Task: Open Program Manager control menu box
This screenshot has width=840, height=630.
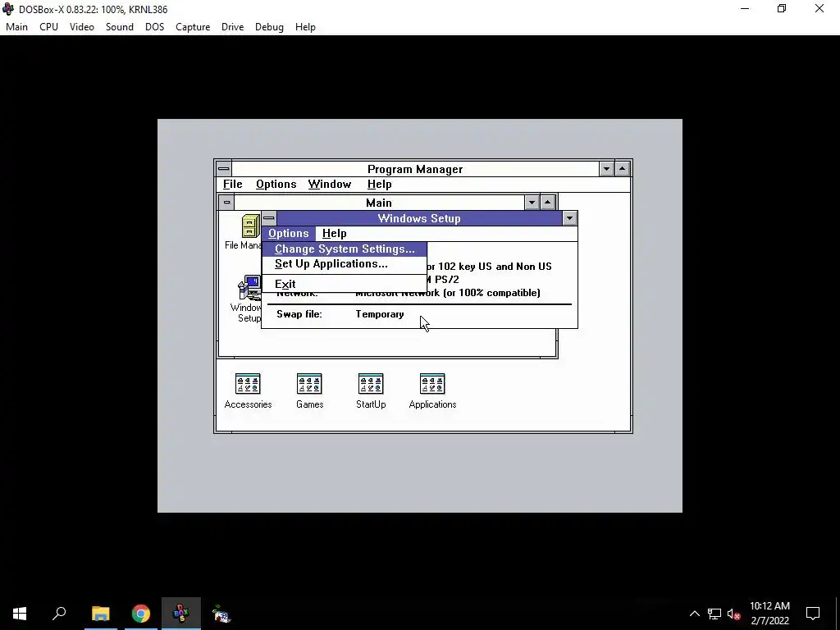Action: click(223, 169)
